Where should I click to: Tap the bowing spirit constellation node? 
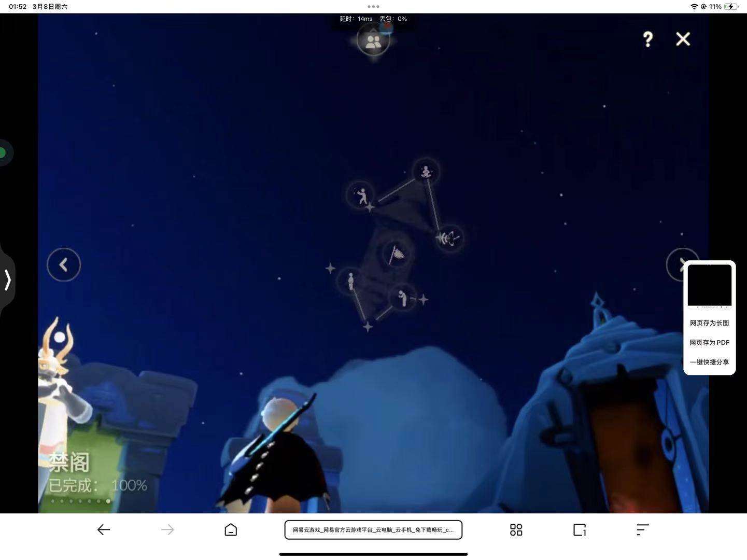click(402, 297)
